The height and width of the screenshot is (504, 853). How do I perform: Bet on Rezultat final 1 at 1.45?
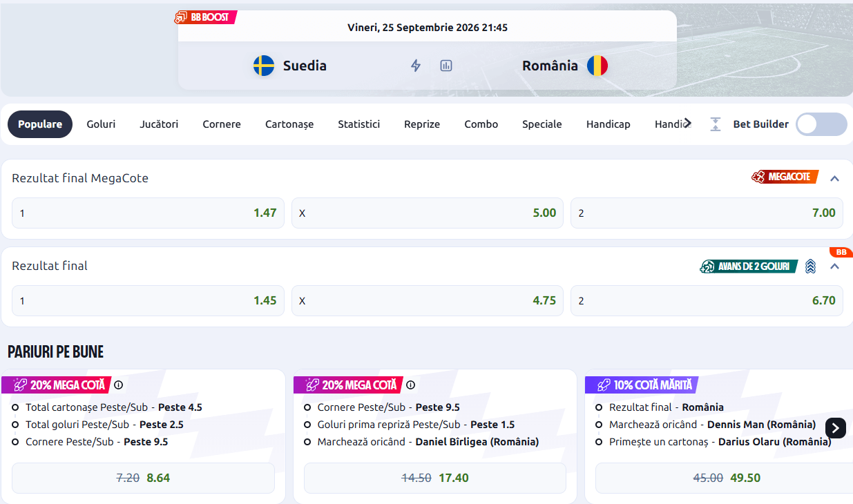[x=148, y=300]
